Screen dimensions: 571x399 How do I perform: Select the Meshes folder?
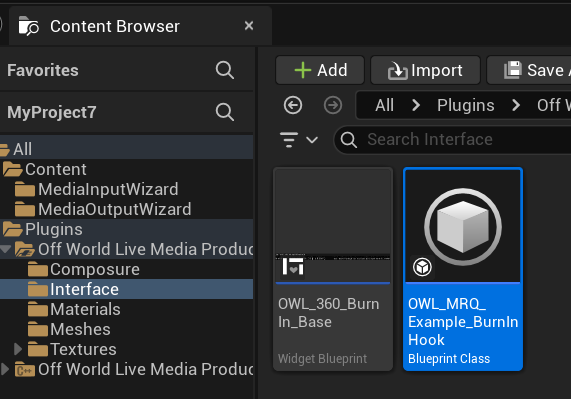pyautogui.click(x=126, y=329)
